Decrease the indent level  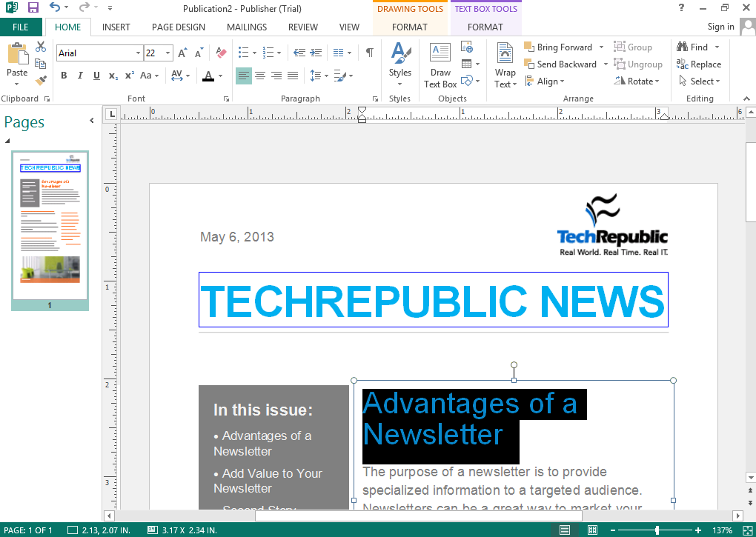[x=299, y=53]
